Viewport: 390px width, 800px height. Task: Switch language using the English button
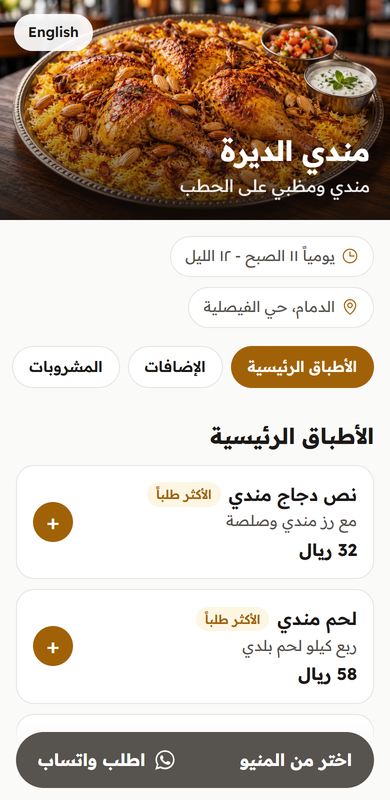[x=53, y=33]
